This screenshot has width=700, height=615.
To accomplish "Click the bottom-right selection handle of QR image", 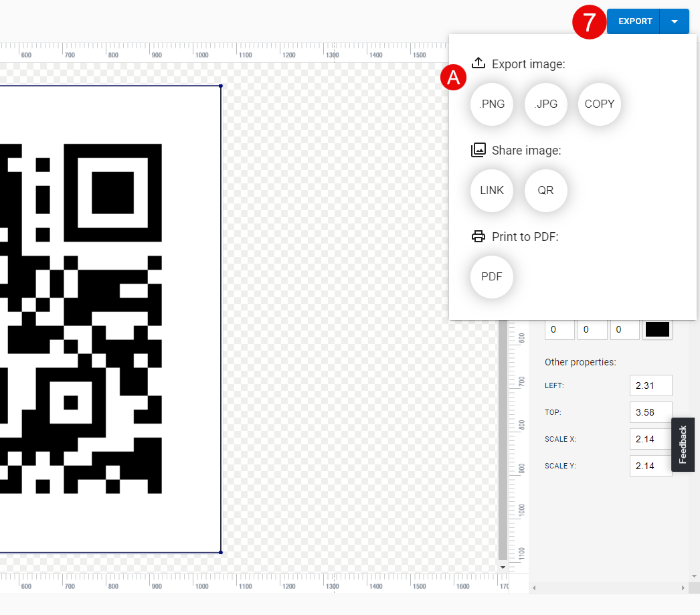I will click(x=221, y=553).
